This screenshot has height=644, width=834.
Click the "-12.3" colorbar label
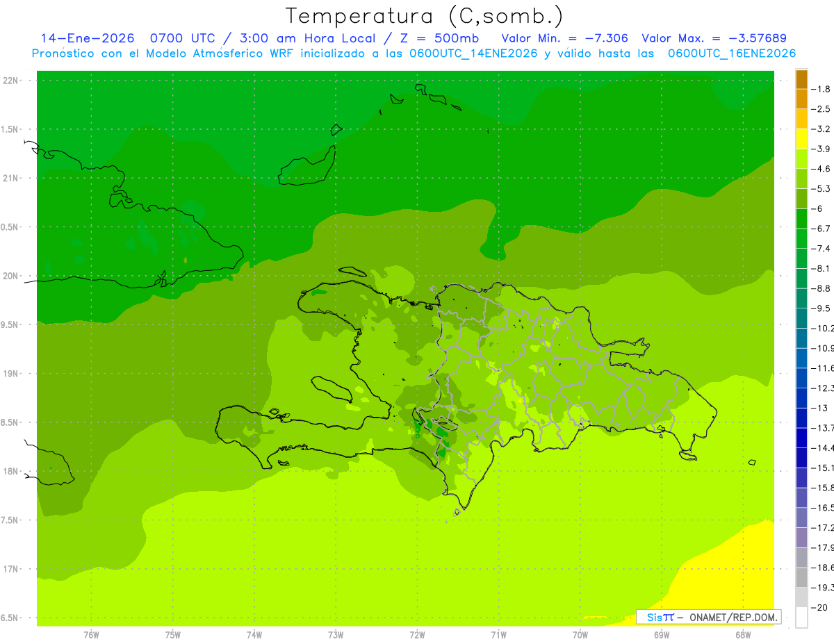(822, 388)
